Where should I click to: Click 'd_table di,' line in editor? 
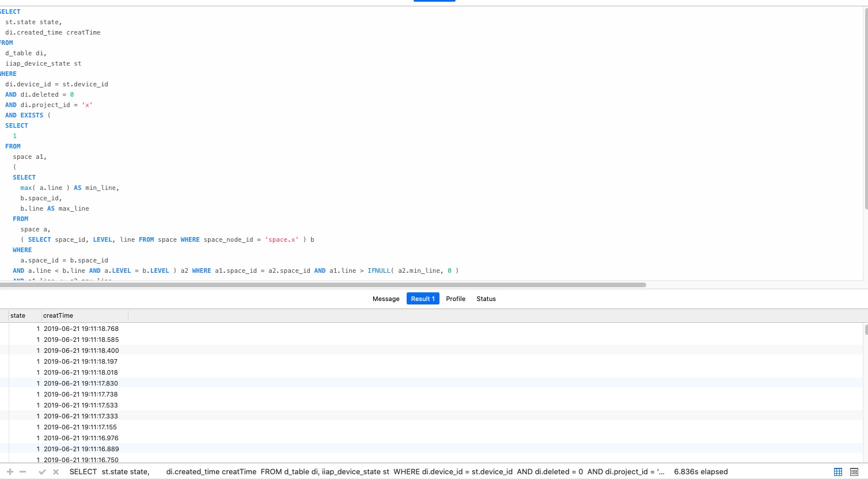(x=26, y=53)
